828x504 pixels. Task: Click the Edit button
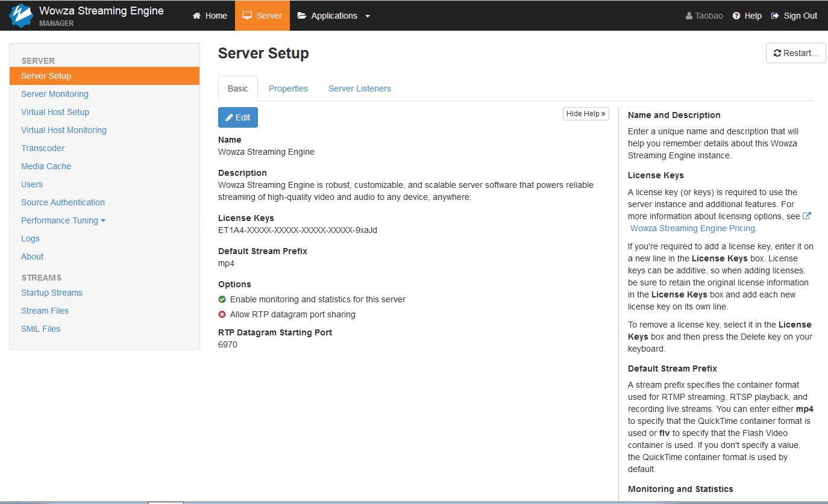click(238, 117)
